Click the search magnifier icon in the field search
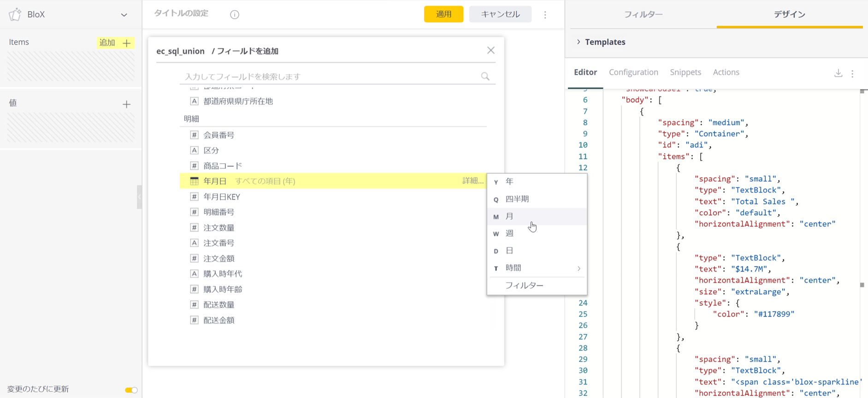 tap(485, 77)
